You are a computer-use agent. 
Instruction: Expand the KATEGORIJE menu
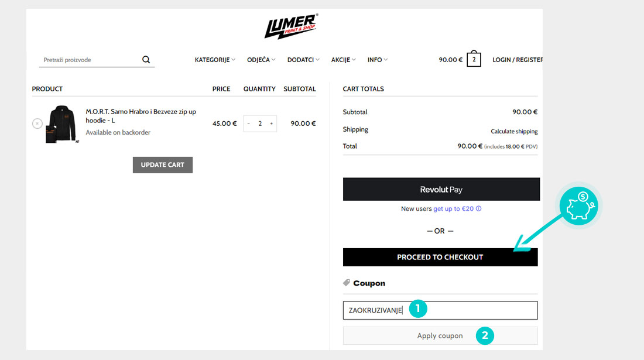point(215,60)
